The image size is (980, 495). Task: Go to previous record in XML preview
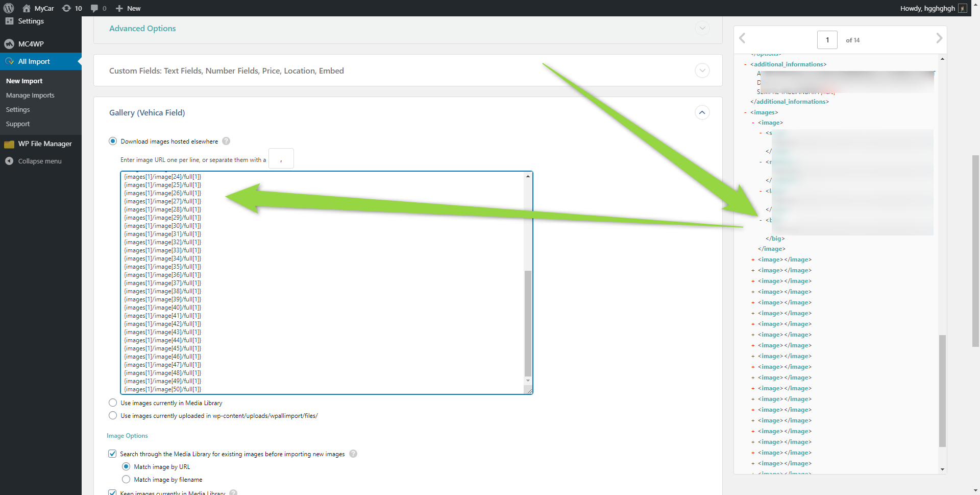pos(743,38)
